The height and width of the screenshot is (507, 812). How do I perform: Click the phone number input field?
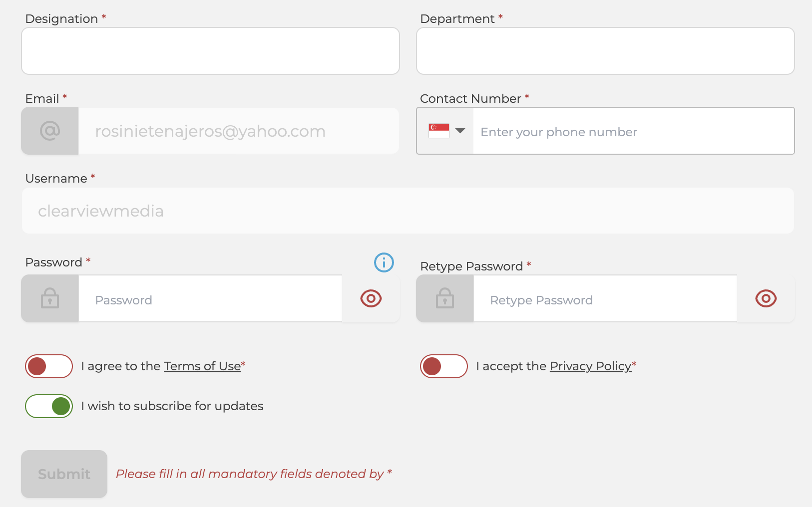[x=634, y=131]
